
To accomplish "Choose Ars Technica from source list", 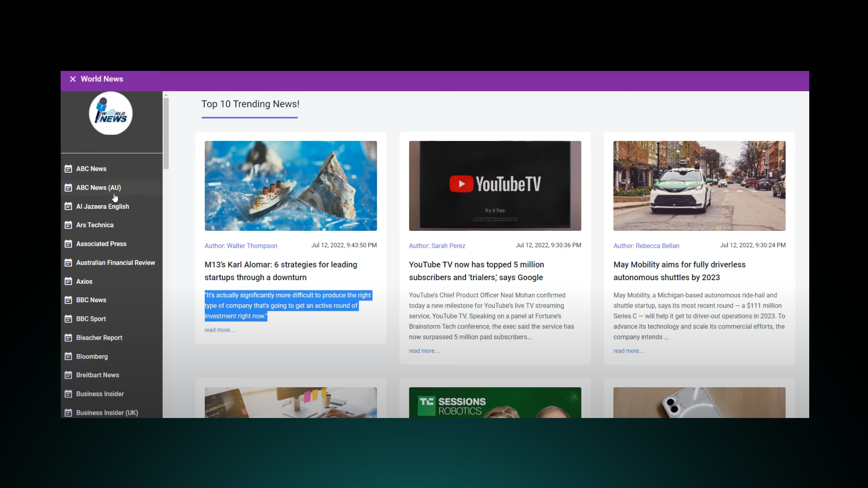I will click(x=95, y=225).
